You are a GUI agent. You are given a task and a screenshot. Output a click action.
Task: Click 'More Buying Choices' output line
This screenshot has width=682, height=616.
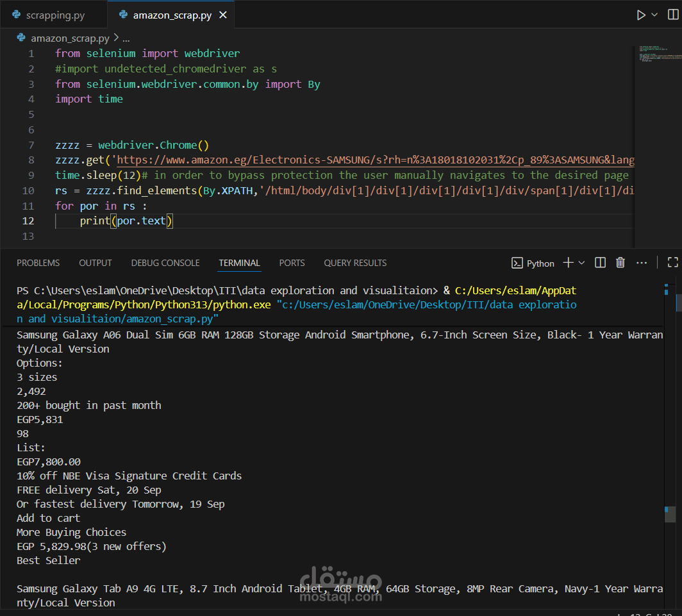(x=71, y=532)
